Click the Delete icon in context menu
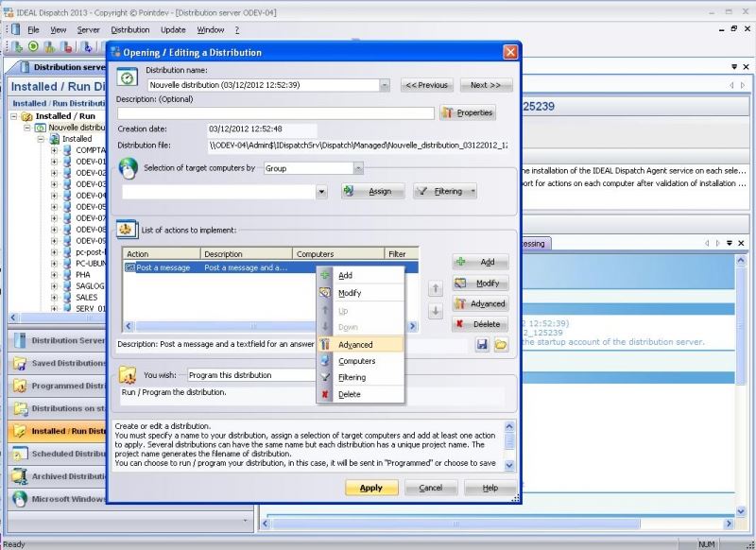Screen dimensions: 756x550 (x=325, y=394)
